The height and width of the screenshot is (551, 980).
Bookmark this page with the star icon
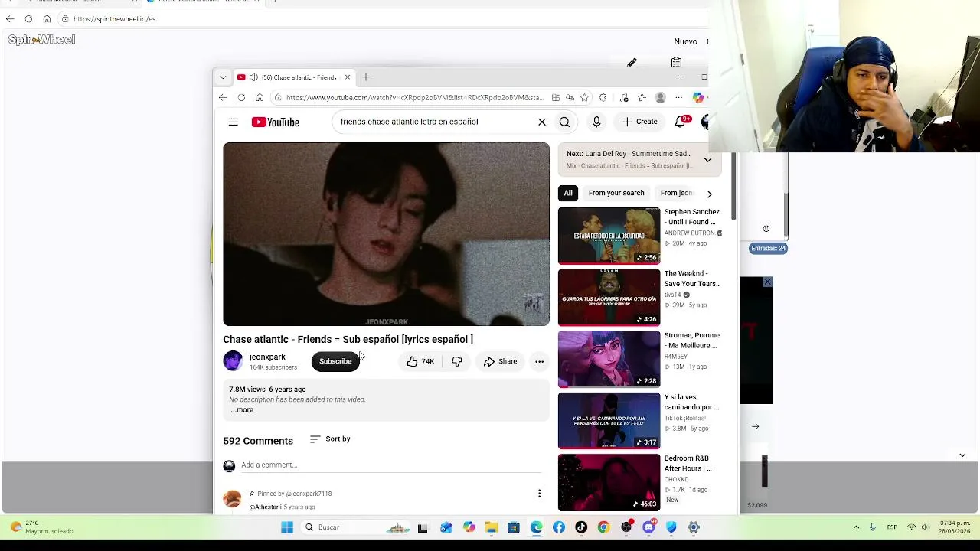584,98
